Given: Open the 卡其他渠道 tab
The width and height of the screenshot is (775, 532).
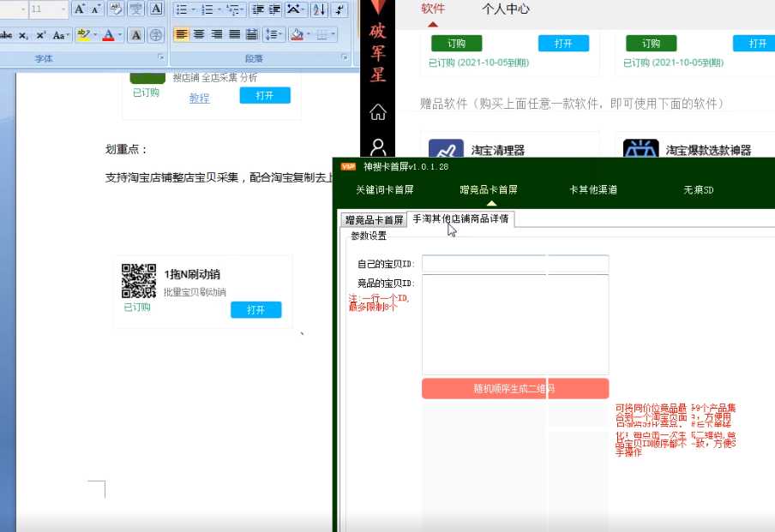Looking at the screenshot, I should point(593,189).
